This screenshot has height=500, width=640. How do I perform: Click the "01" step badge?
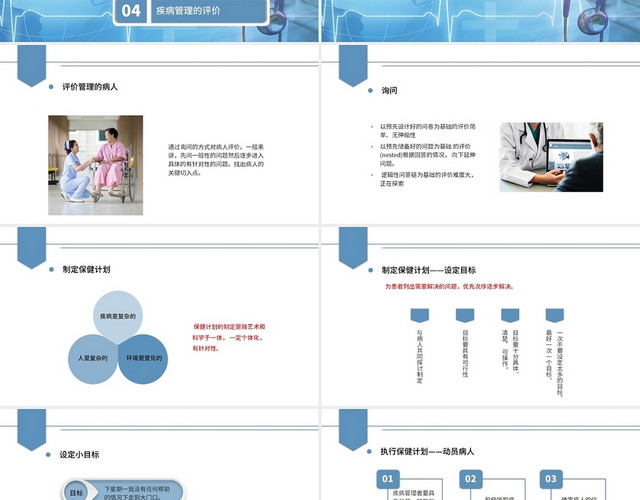point(388,479)
